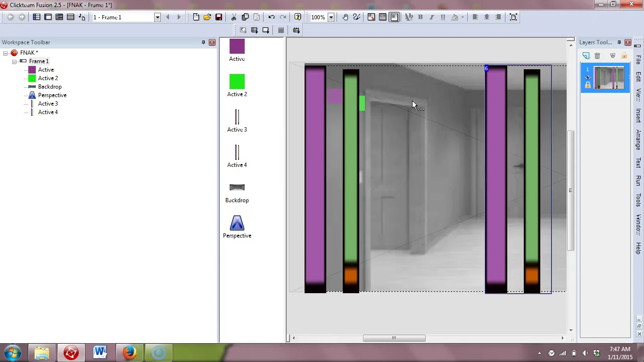Viewport: 644px width, 362px height.
Task: Open the Data Elements toolbar icon
Action: (x=82, y=17)
